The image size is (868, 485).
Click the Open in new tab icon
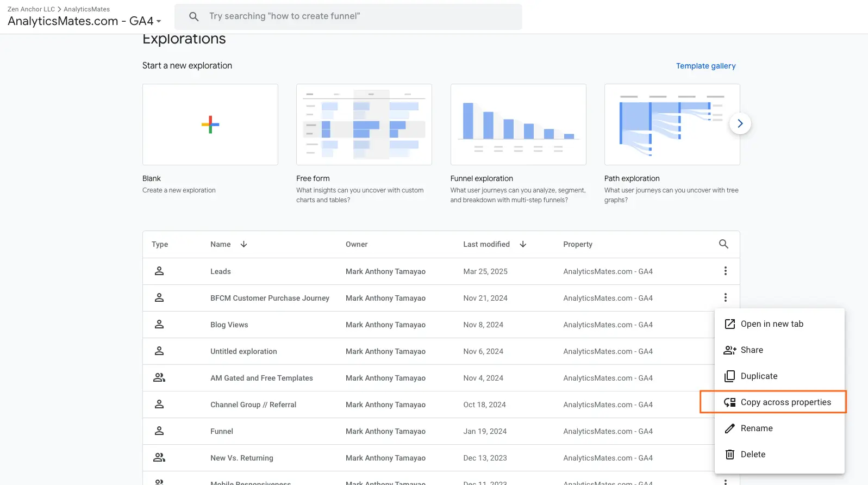730,324
